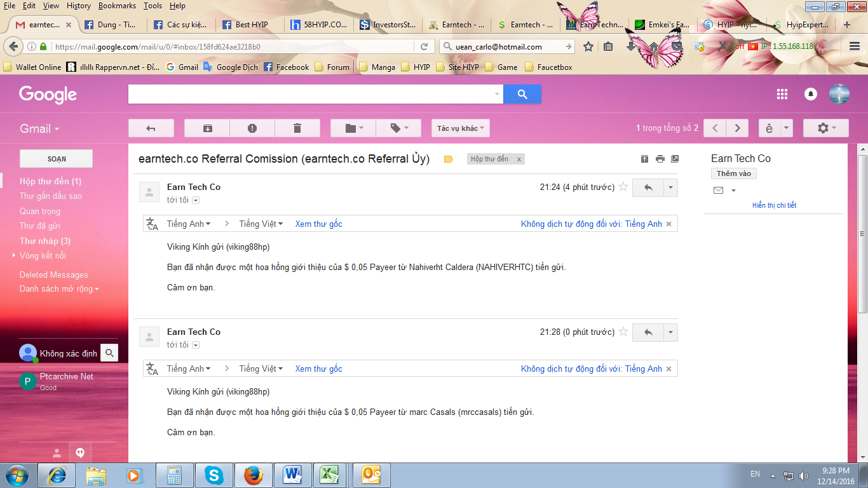The height and width of the screenshot is (488, 868).
Task: Show the Hangouts conversations icon
Action: (x=80, y=453)
